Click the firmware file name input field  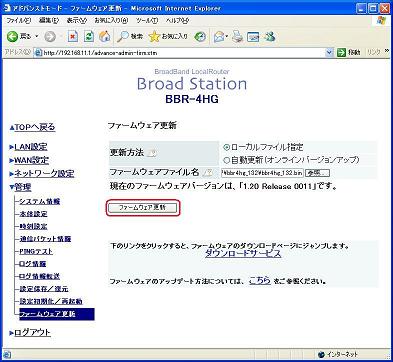262,173
